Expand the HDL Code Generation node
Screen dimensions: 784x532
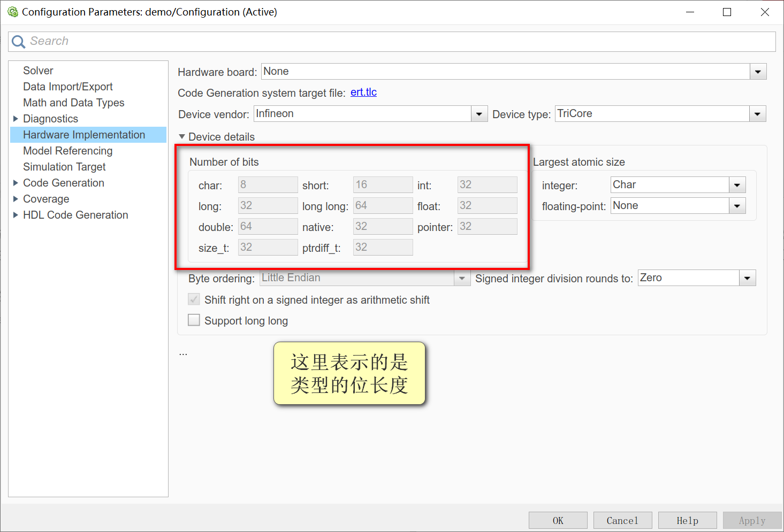click(16, 215)
